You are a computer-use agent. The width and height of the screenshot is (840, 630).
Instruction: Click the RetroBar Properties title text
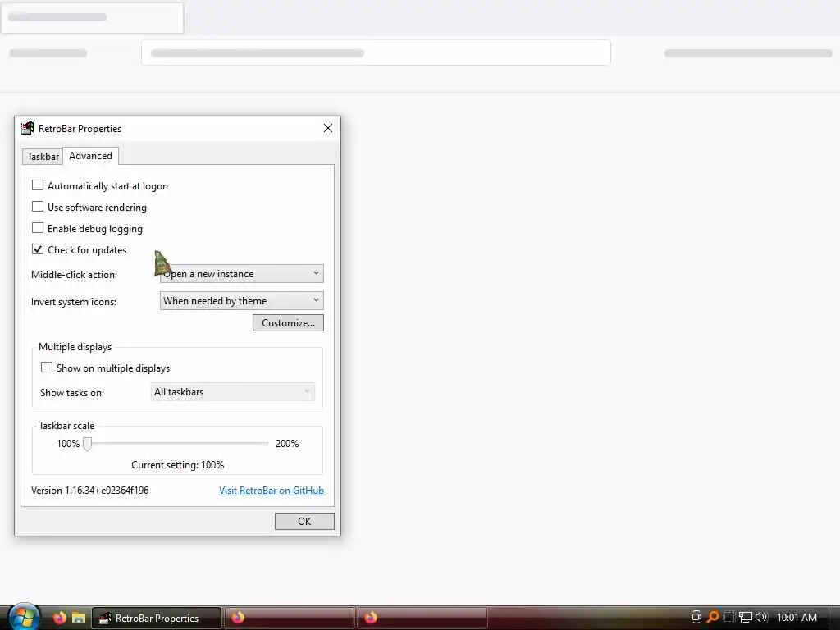point(80,129)
